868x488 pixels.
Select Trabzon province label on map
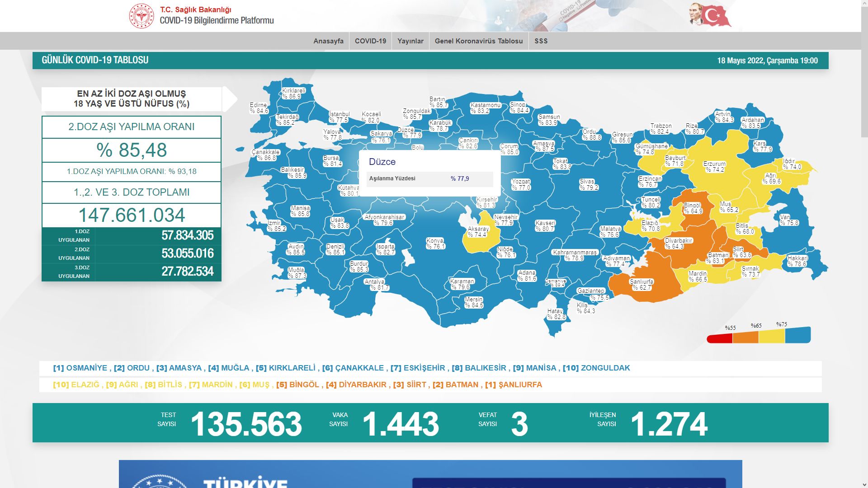point(660,129)
